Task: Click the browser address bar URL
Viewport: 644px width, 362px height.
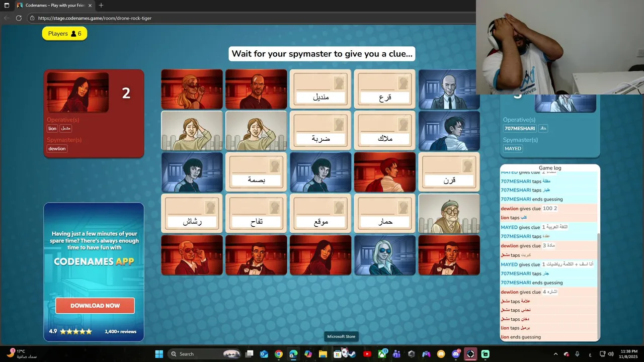Action: [95, 18]
